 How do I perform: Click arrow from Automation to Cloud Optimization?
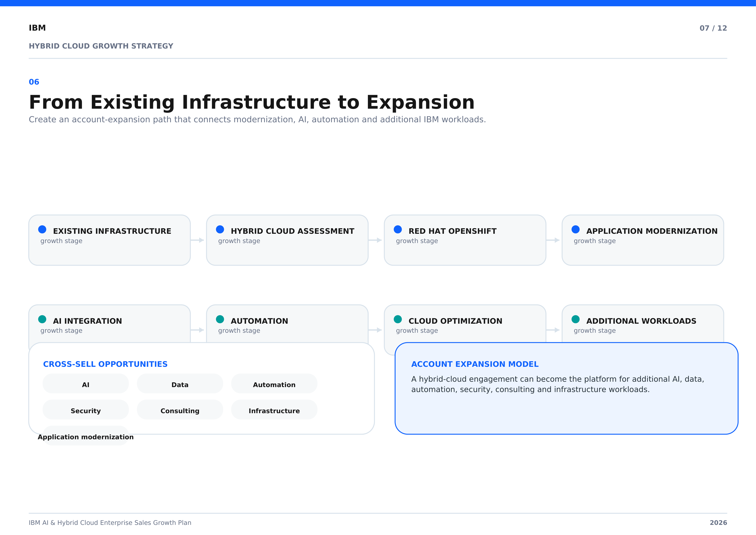[x=375, y=330]
